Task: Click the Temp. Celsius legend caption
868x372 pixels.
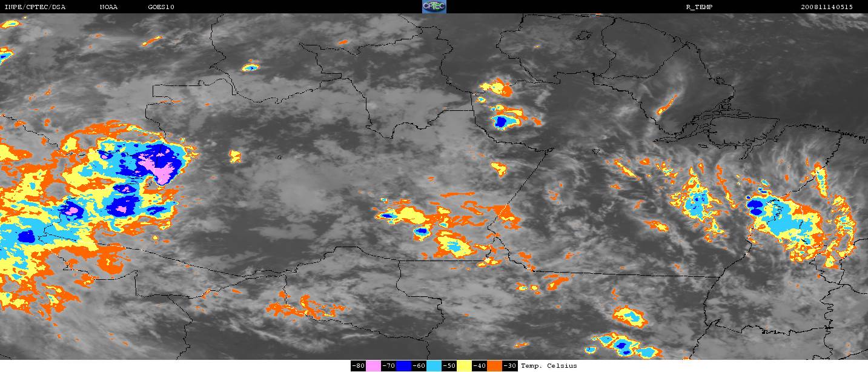Action: tap(549, 366)
